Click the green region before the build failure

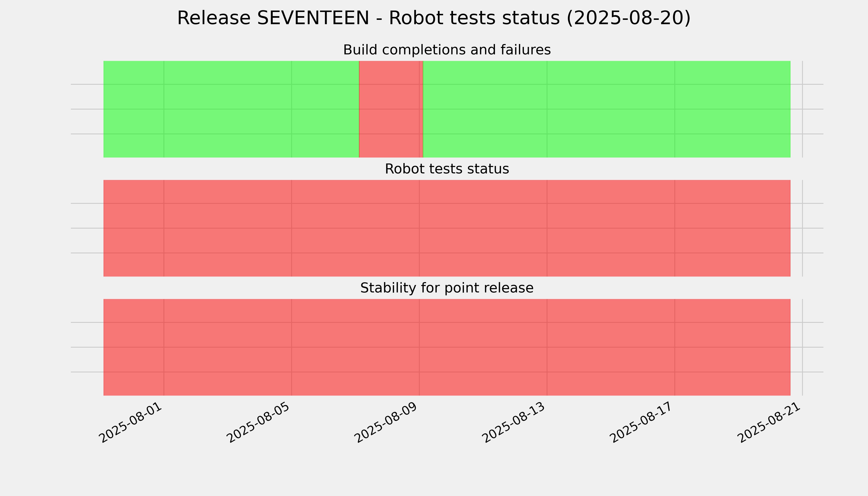point(231,109)
